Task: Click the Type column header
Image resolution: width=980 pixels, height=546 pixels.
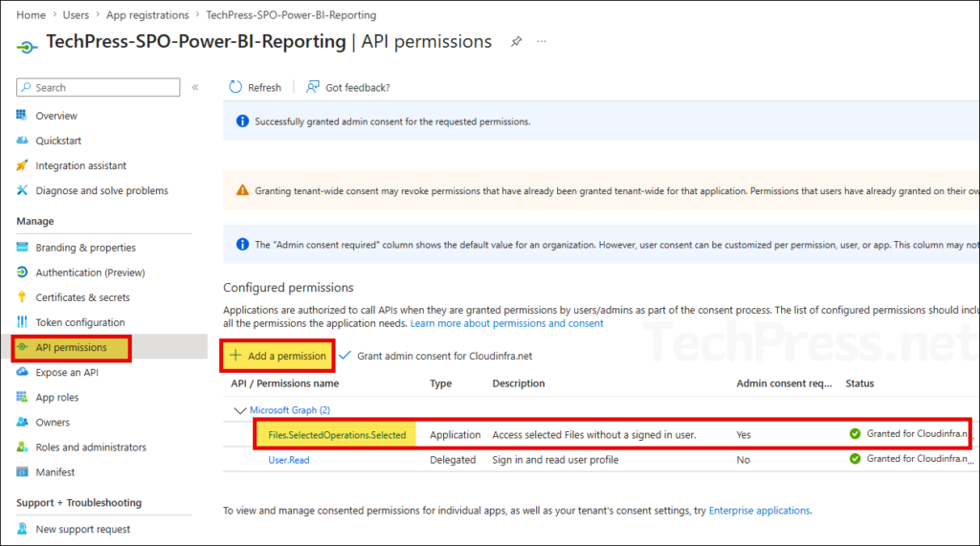Action: point(440,383)
